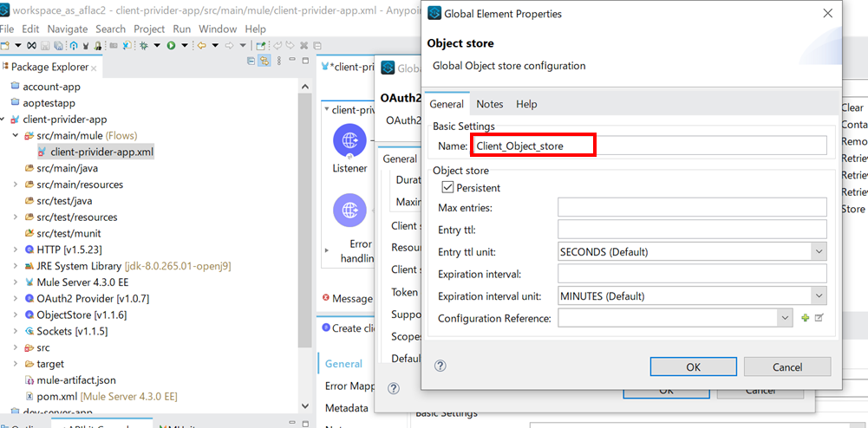Screen dimensions: 868x428
Task: Click the Max entries input field
Action: (691, 208)
